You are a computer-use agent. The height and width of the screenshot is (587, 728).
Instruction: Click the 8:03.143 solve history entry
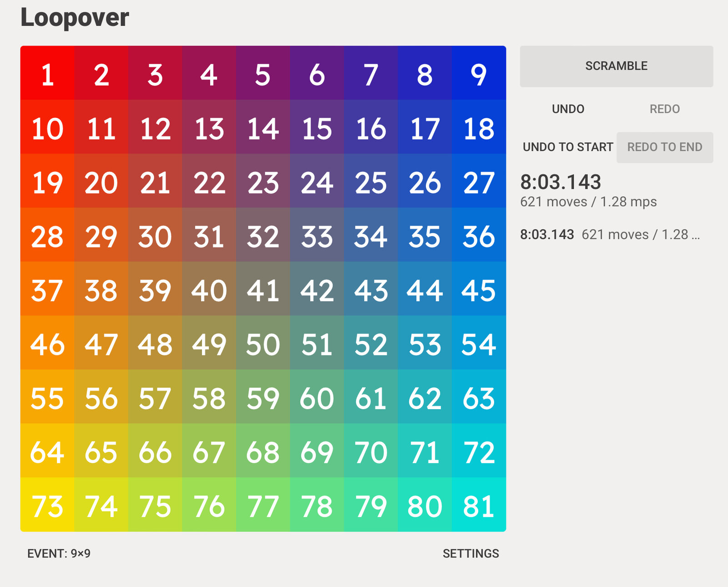[610, 234]
